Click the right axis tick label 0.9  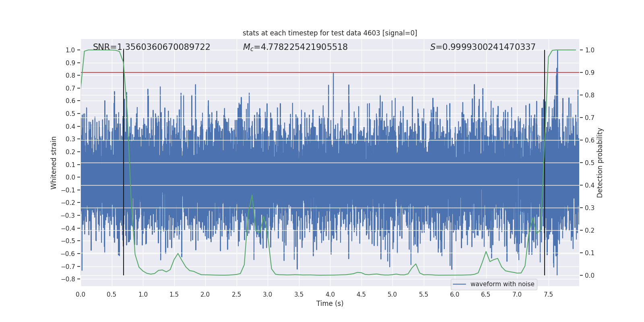click(x=590, y=72)
